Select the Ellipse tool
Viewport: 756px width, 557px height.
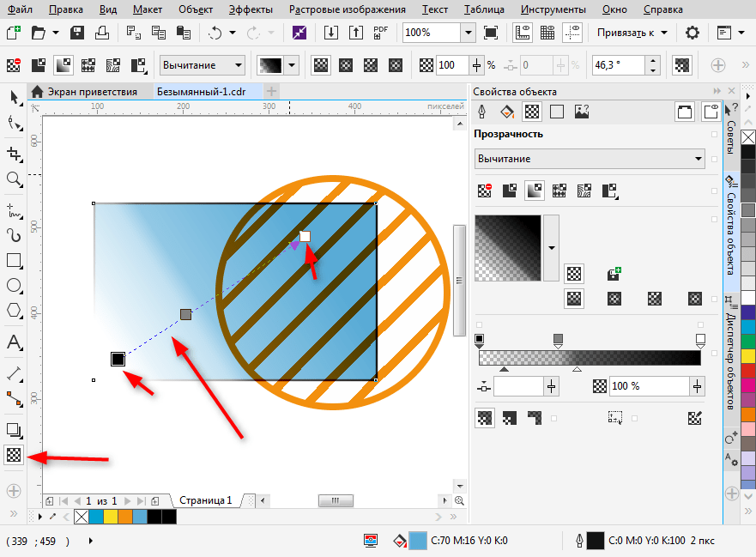click(x=14, y=285)
